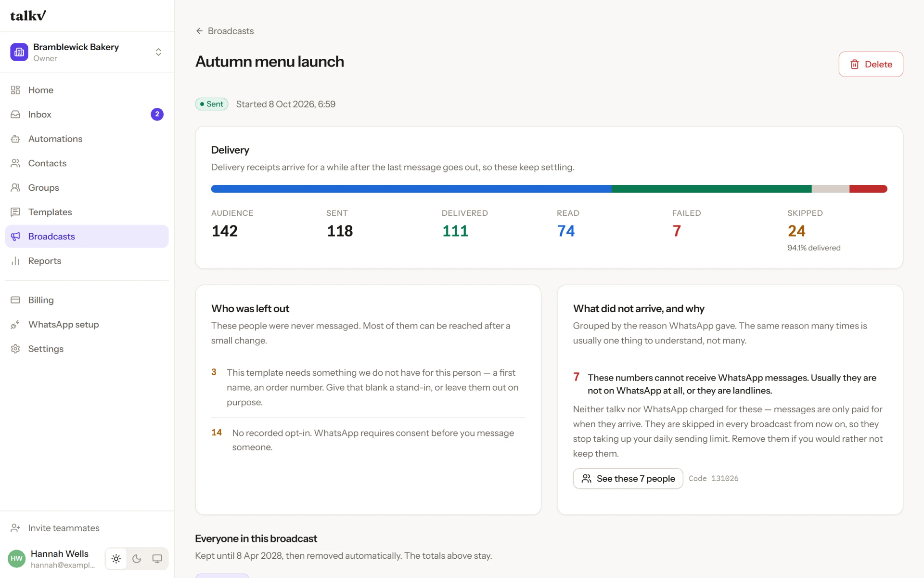The height and width of the screenshot is (578, 924).
Task: Click the Templates message icon
Action: [x=15, y=212]
